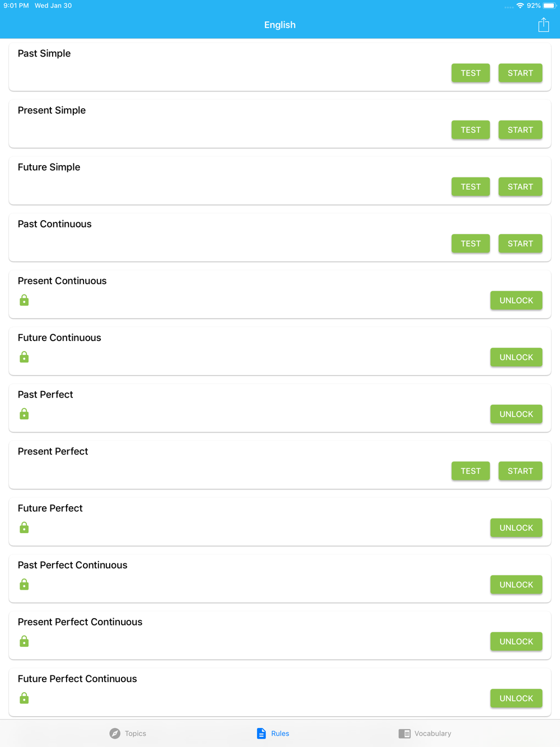The width and height of the screenshot is (560, 747).
Task: Unlock the Present Continuous lesson
Action: [516, 301]
